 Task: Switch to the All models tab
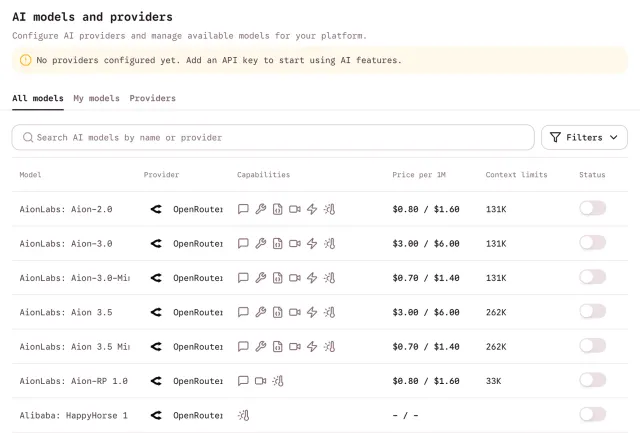pos(38,98)
